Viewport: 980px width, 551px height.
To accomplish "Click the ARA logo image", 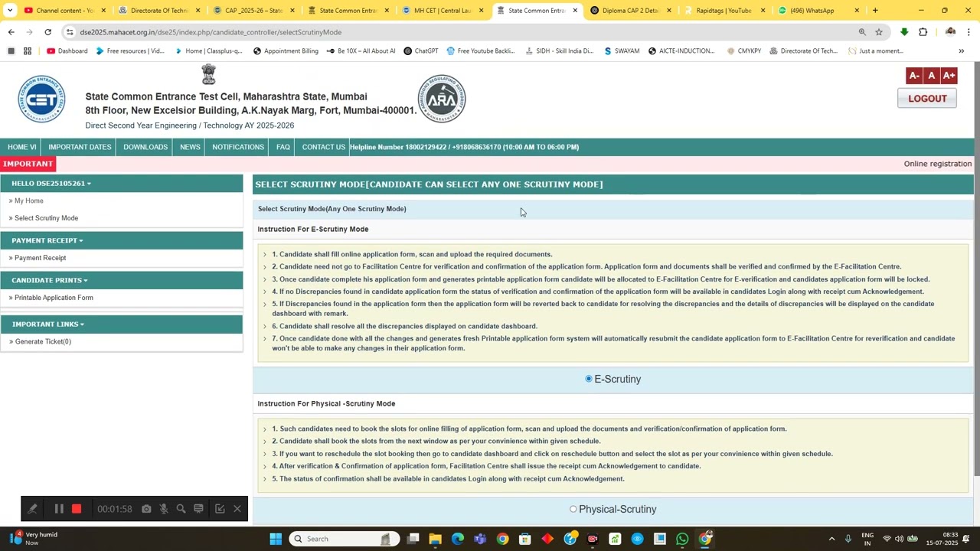I will (442, 99).
